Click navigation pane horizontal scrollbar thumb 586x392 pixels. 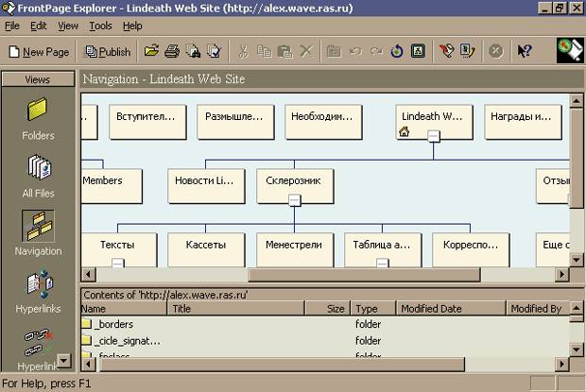(x=365, y=275)
